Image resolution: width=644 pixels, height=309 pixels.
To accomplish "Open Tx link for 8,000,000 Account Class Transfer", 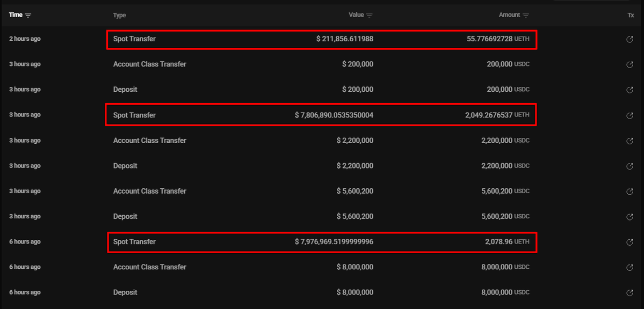I will pyautogui.click(x=630, y=267).
